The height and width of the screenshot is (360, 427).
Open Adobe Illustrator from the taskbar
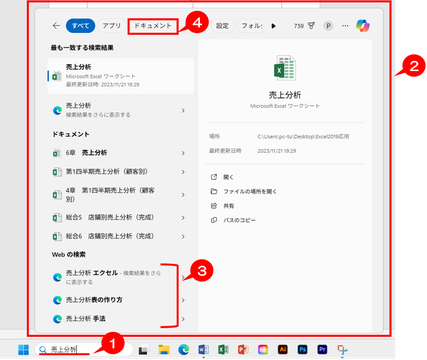282,349
